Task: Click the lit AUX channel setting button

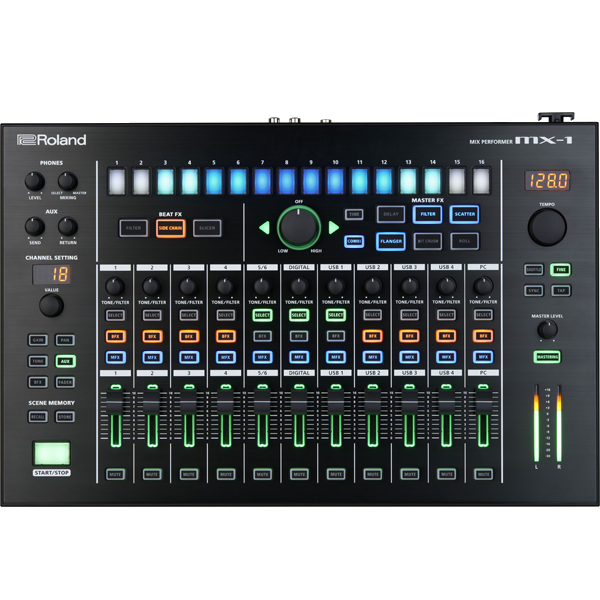Action: tap(65, 361)
